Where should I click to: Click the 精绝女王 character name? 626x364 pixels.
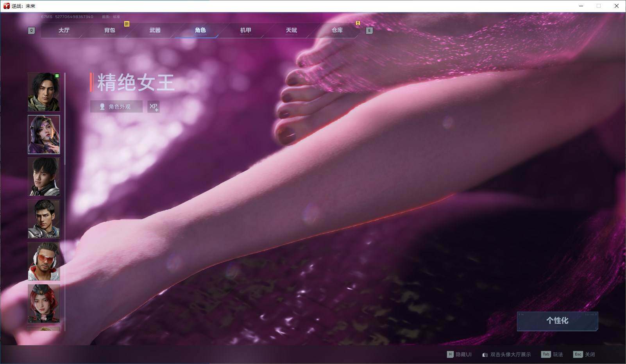(x=136, y=82)
